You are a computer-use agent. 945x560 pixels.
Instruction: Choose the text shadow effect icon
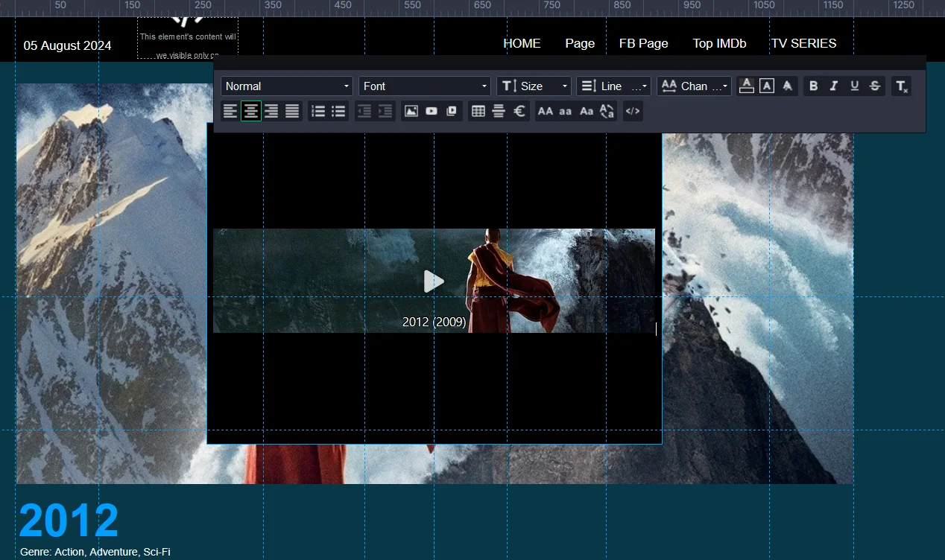coord(787,86)
